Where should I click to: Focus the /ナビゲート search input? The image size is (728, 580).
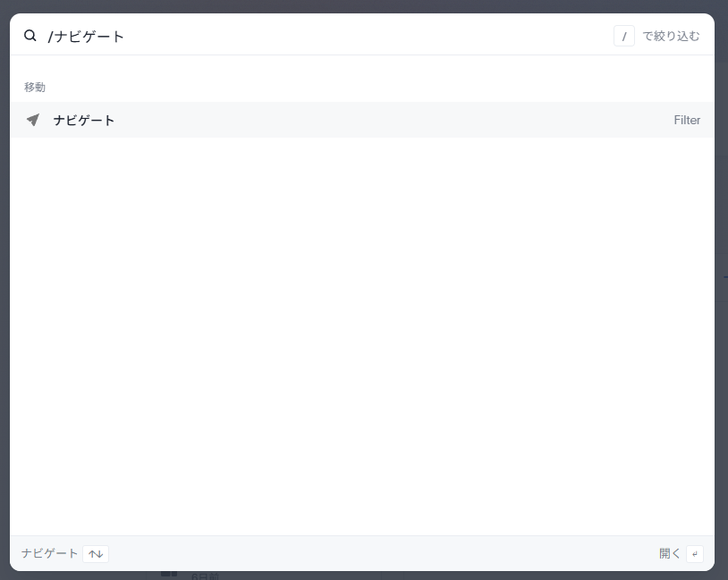(325, 36)
